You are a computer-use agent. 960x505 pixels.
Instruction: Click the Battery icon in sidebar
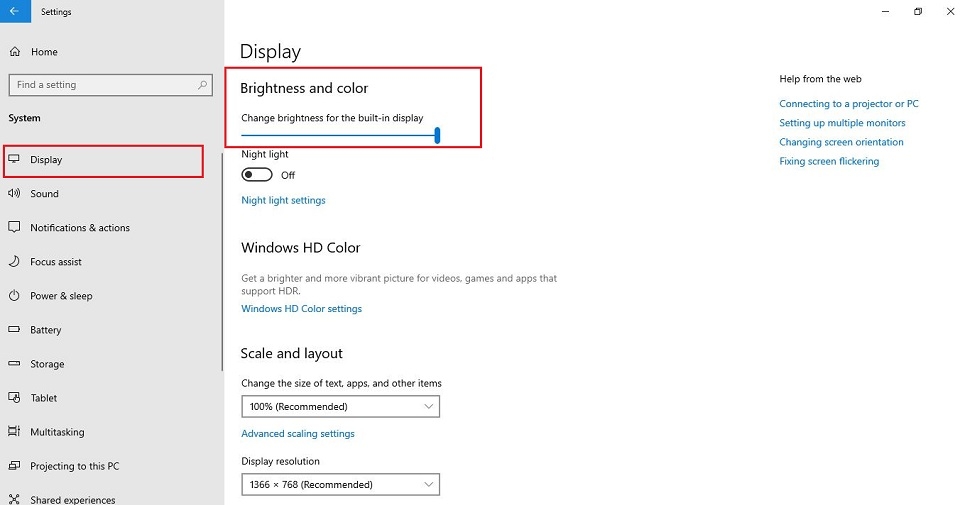[x=14, y=330]
